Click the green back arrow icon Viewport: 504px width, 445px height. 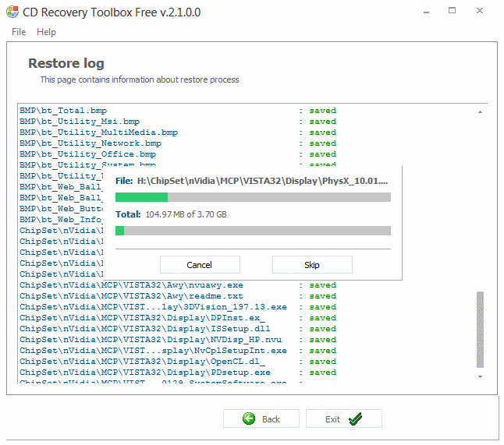[249, 419]
